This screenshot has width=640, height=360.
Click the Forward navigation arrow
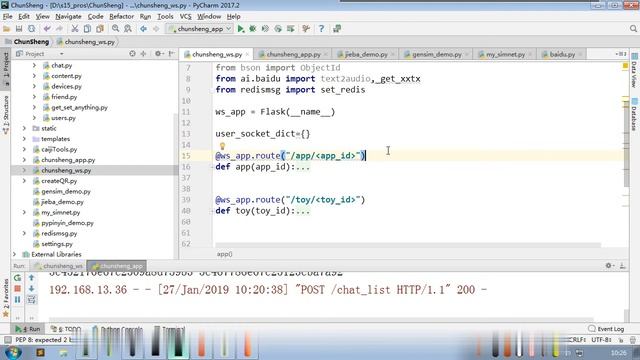click(x=156, y=29)
